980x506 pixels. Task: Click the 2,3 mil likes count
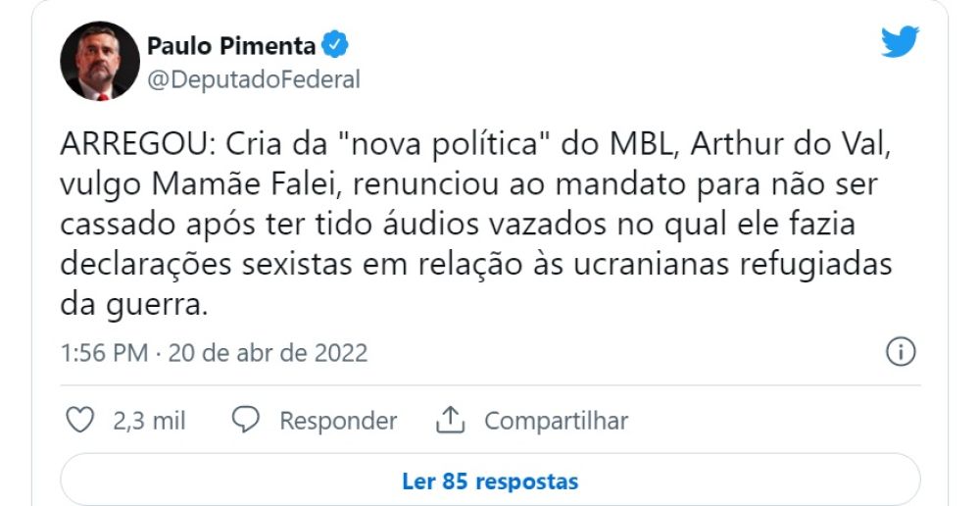149,422
